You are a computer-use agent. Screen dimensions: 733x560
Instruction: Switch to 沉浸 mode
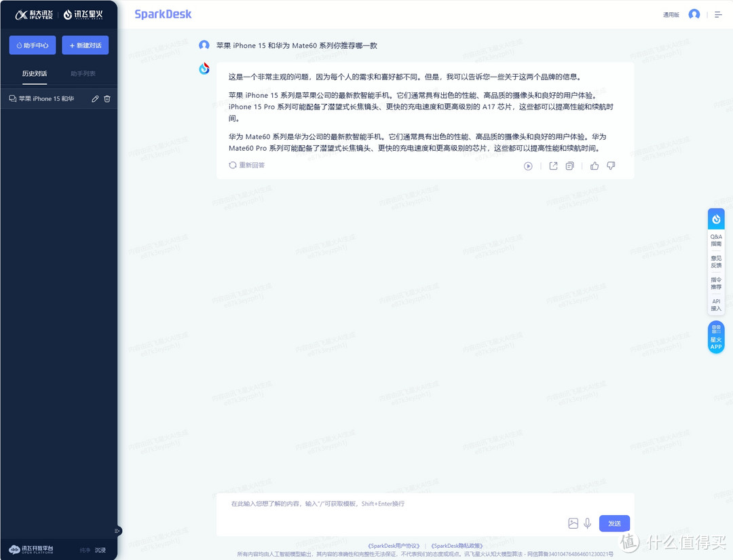[x=100, y=550]
